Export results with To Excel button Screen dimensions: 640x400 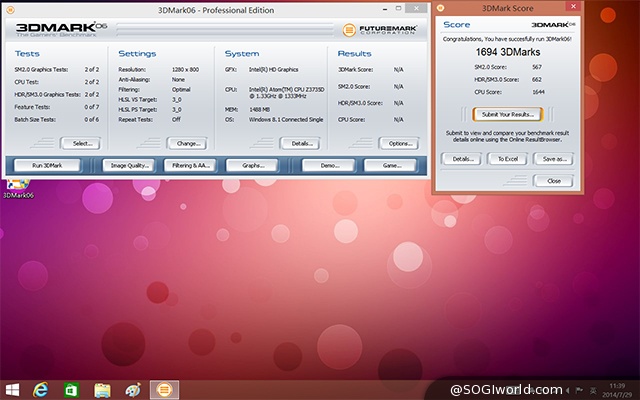507,159
